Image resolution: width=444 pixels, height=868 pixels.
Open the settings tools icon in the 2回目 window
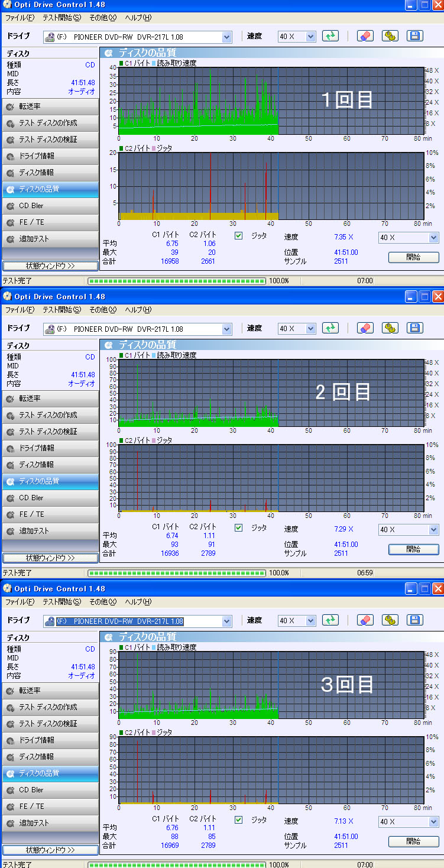390,328
